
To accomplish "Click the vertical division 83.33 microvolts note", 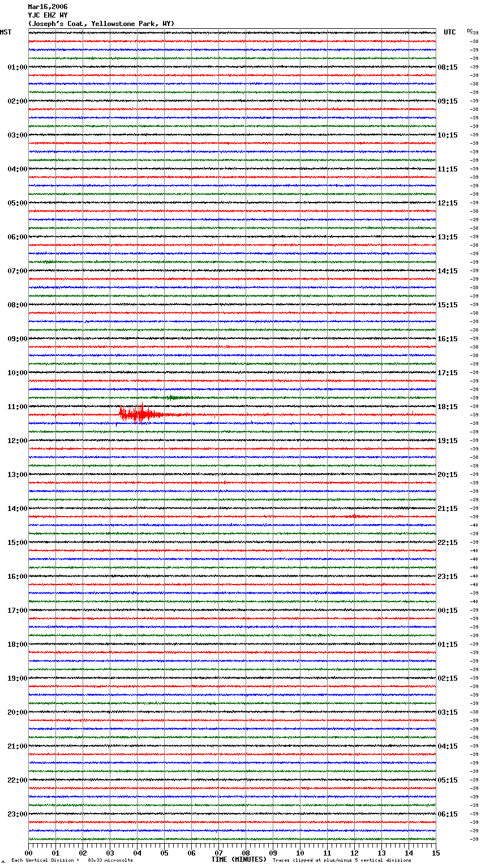I will (72, 860).
